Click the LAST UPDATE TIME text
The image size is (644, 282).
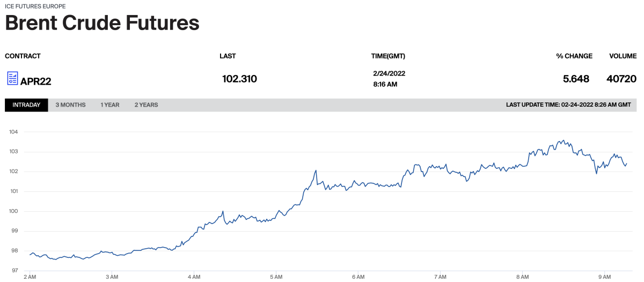tap(568, 105)
